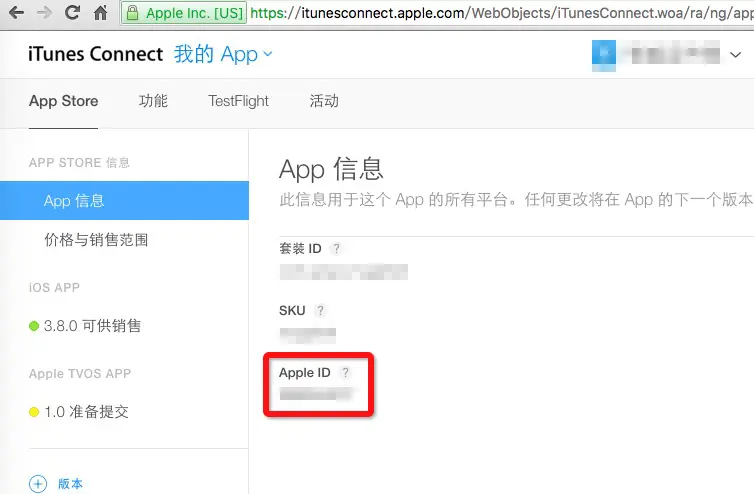Expand the account menu chevron

[735, 55]
